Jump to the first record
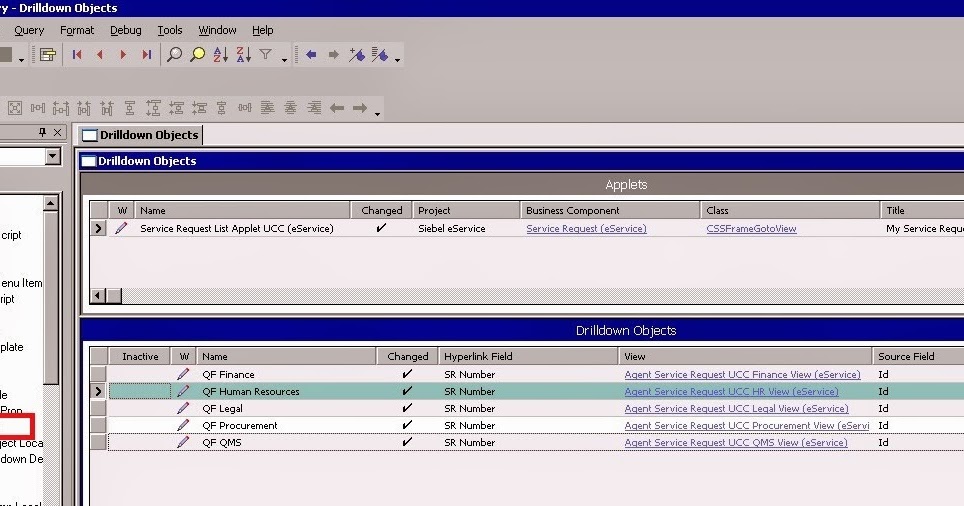Screen dimensions: 964x506 77,55
